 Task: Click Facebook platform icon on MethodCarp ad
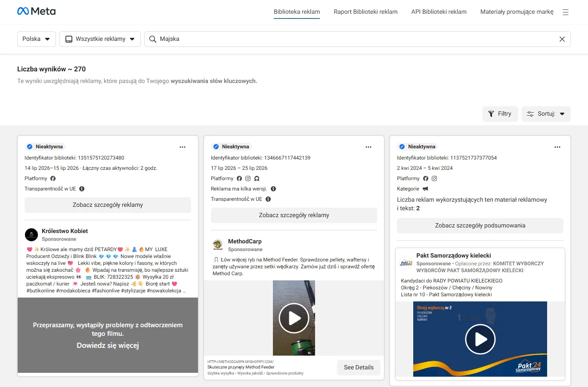(x=239, y=178)
